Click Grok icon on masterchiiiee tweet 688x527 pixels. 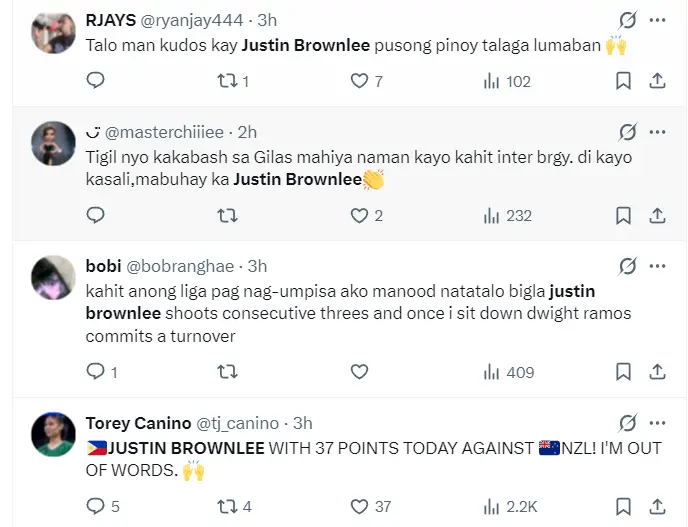point(627,132)
